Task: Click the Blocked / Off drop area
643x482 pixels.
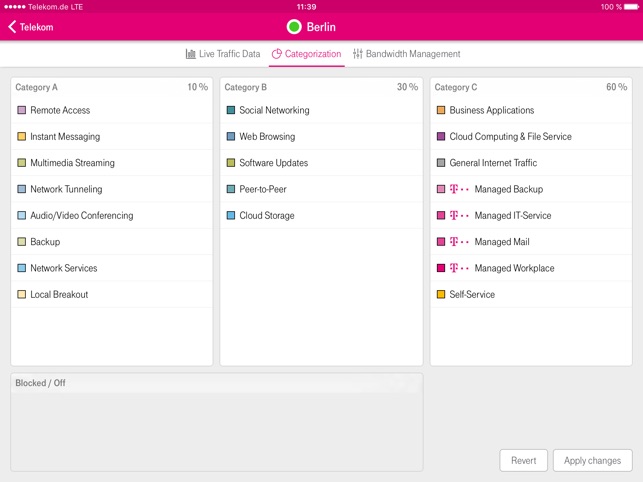Action: click(x=217, y=423)
